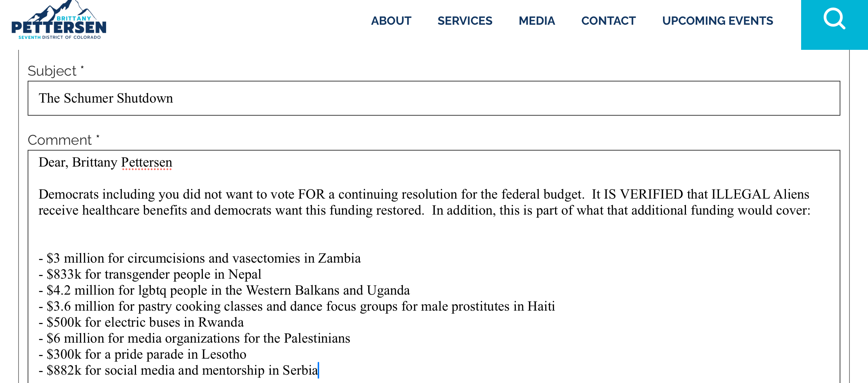The image size is (868, 383).
Task: Click the Comment field label
Action: click(60, 140)
